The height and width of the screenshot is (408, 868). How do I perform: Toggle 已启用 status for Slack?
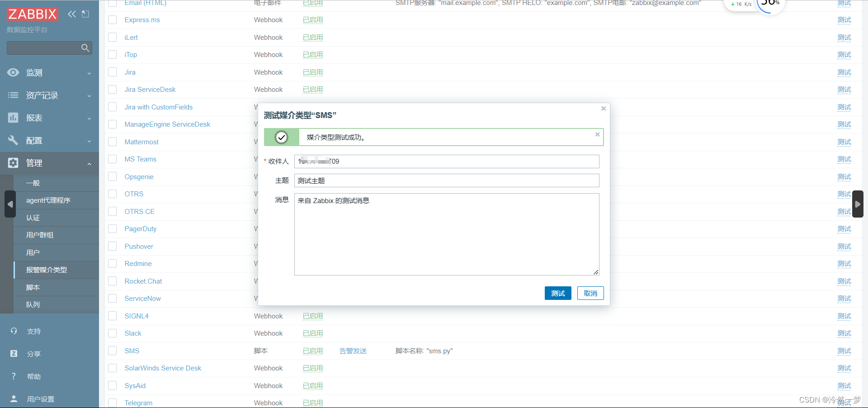[313, 333]
